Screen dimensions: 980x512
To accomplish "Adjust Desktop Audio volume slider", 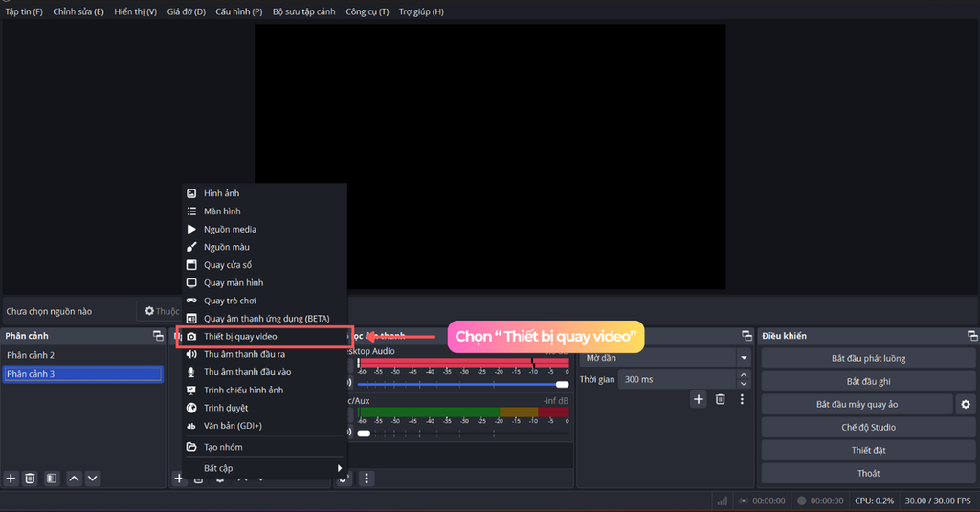I will (x=462, y=384).
